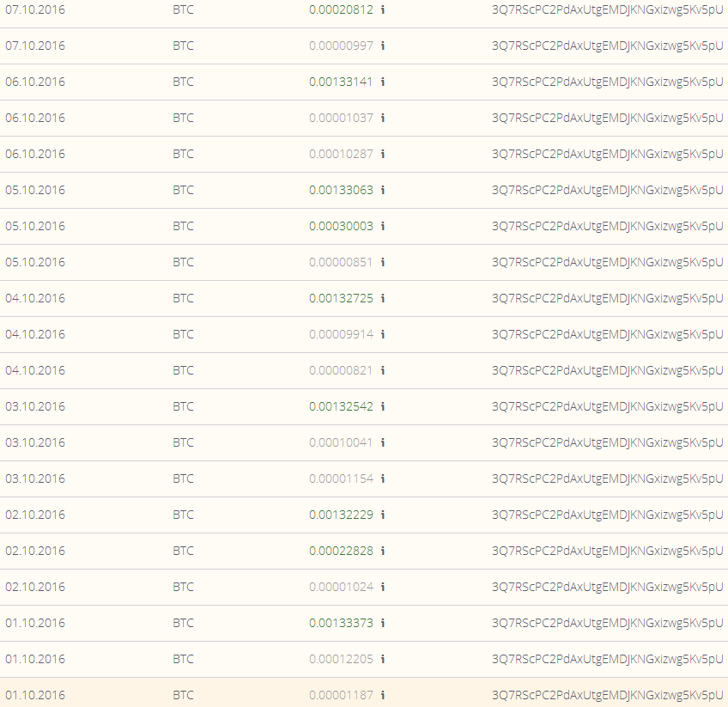Screen dimensions: 728x707
Task: Click info icon next to 0.00000997
Action: click(383, 46)
